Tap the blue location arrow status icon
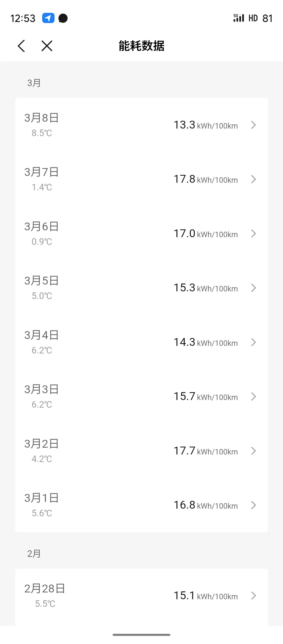 pyautogui.click(x=48, y=18)
